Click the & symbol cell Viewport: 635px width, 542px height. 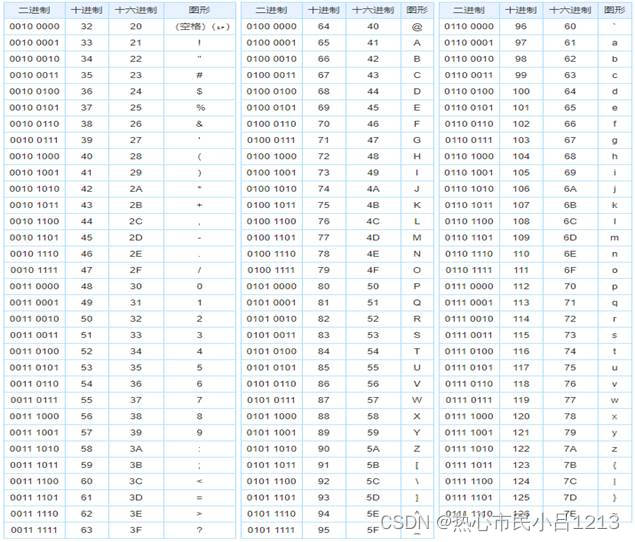point(199,124)
